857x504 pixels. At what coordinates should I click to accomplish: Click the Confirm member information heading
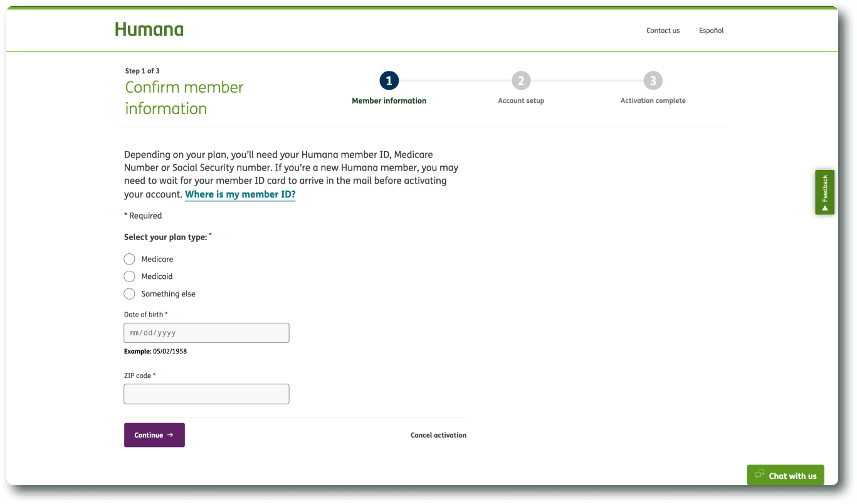click(x=184, y=98)
